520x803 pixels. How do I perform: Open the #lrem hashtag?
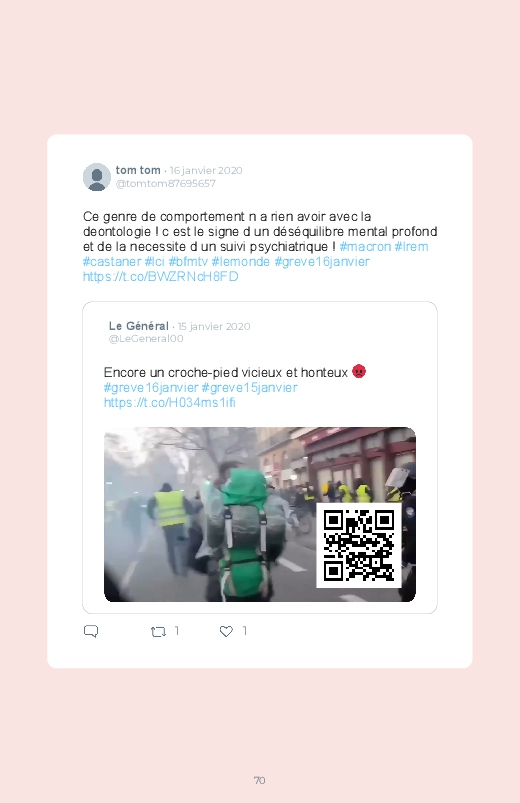[411, 246]
